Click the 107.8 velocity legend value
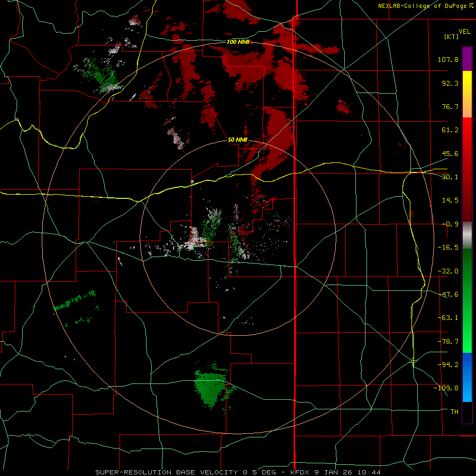476x476 pixels. (x=448, y=59)
